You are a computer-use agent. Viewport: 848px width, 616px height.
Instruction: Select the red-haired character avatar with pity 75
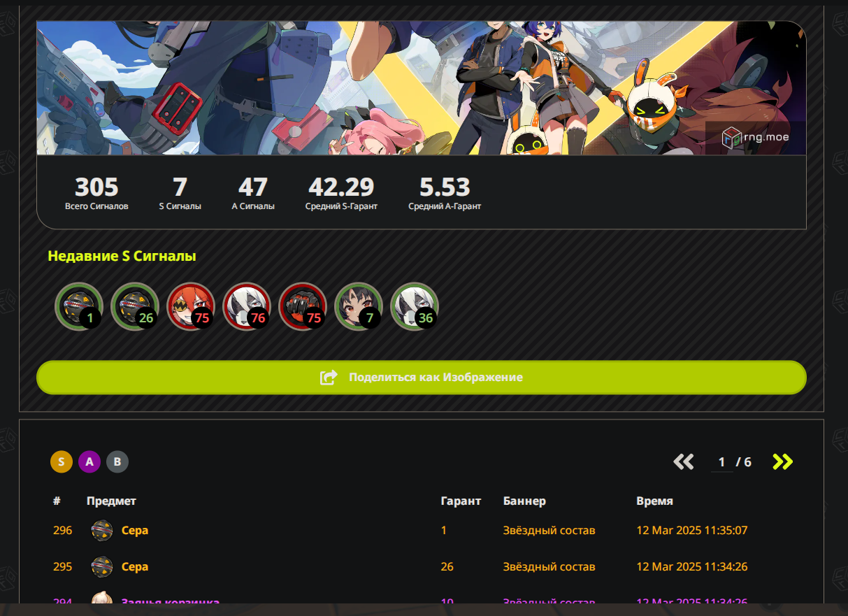(191, 306)
